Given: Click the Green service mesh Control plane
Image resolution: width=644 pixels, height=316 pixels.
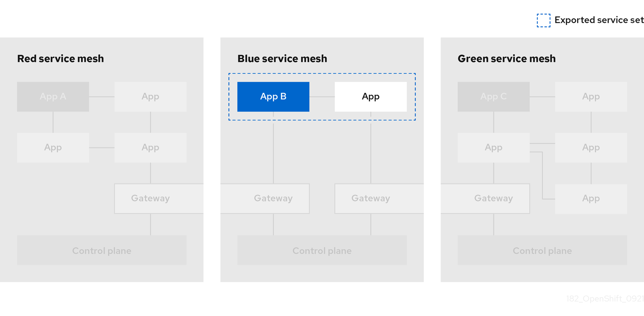Looking at the screenshot, I should [542, 250].
